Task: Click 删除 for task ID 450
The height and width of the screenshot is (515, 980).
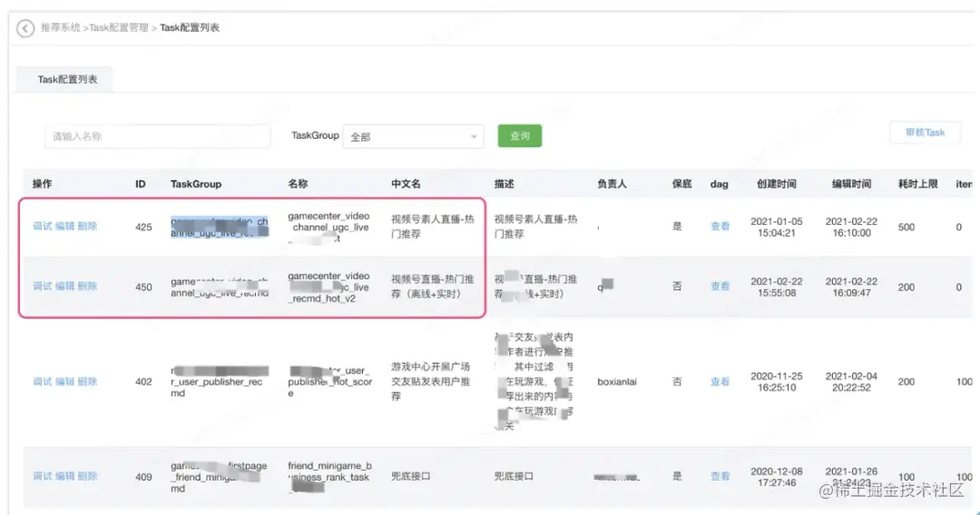Action: pos(87,286)
